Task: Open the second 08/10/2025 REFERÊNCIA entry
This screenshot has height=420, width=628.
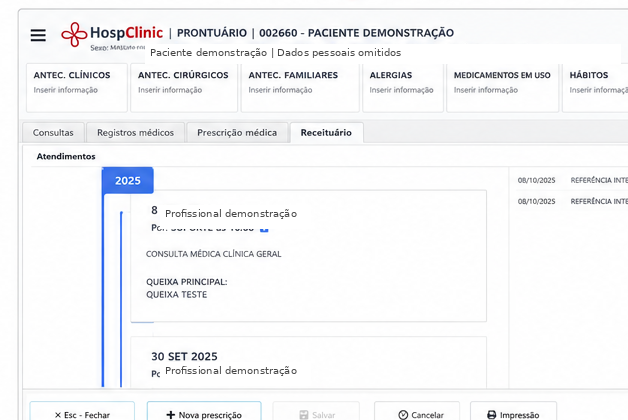Action: [x=573, y=201]
